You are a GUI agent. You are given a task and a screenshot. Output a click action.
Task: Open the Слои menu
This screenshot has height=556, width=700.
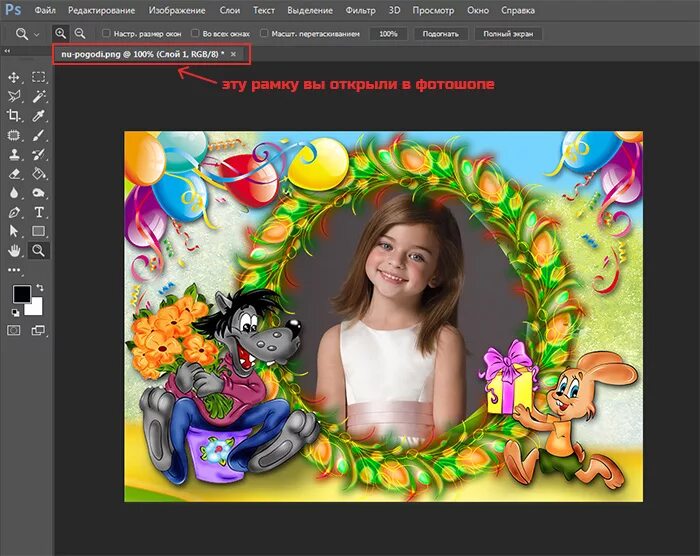pos(230,10)
